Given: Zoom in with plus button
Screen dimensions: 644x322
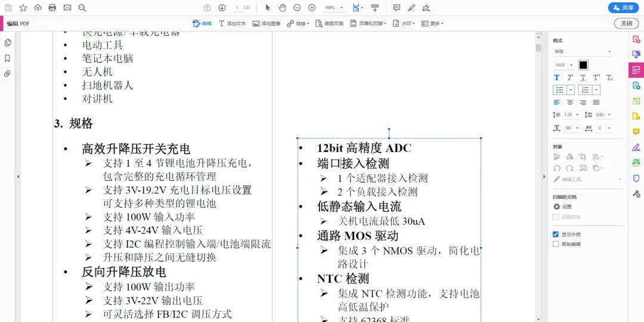Looking at the screenshot, I should point(312,7).
